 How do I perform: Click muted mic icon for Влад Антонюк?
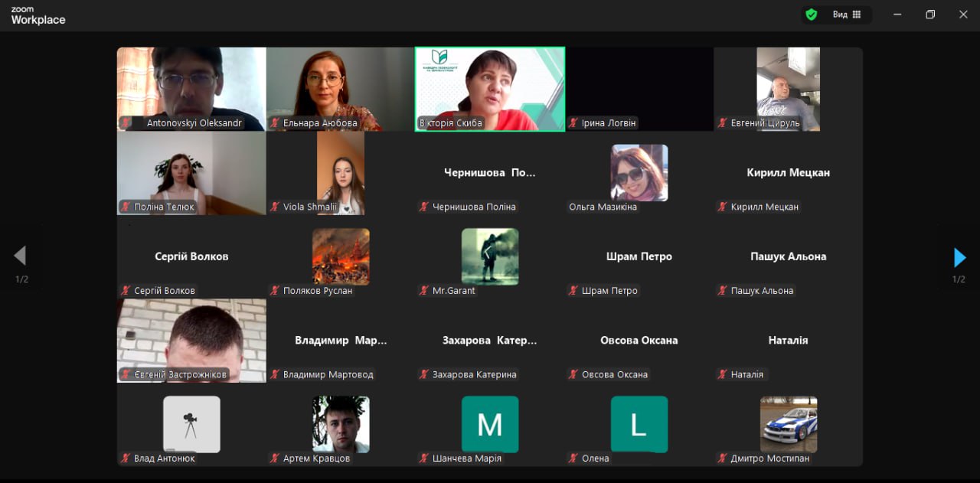[126, 458]
